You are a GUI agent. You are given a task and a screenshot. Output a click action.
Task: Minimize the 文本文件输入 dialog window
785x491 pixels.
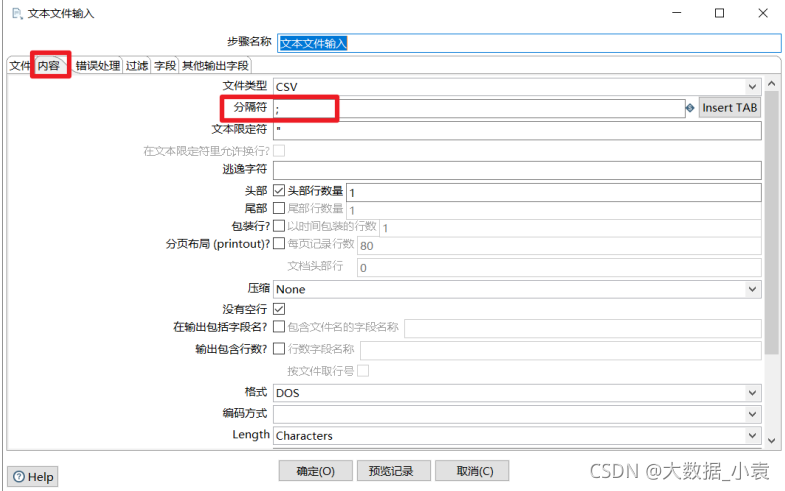coord(676,13)
